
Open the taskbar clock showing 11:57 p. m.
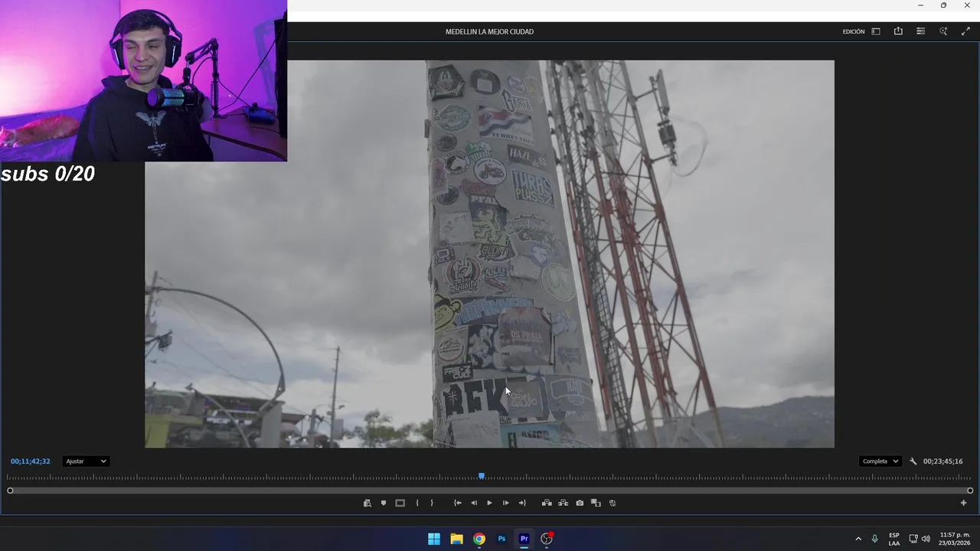[x=955, y=539]
